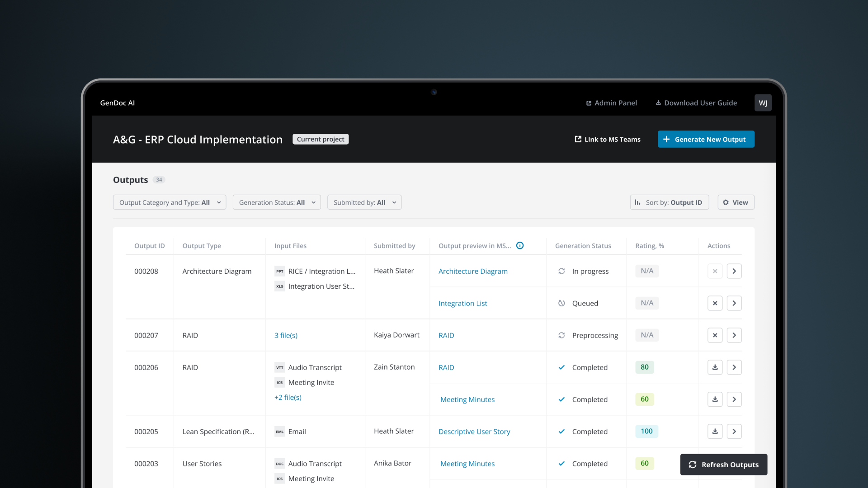Expand Output Category and Type filter

coord(170,202)
